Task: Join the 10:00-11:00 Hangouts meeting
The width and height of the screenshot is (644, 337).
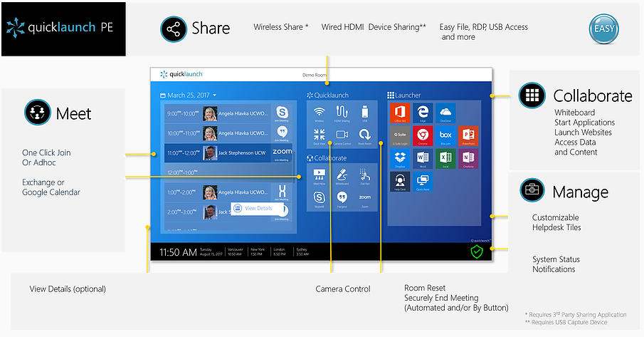Action: (x=282, y=133)
